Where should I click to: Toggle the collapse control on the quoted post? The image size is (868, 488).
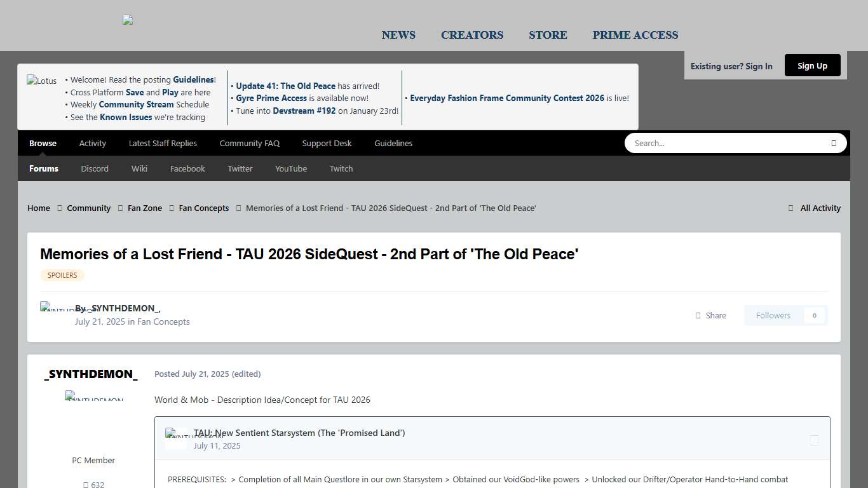tap(814, 440)
